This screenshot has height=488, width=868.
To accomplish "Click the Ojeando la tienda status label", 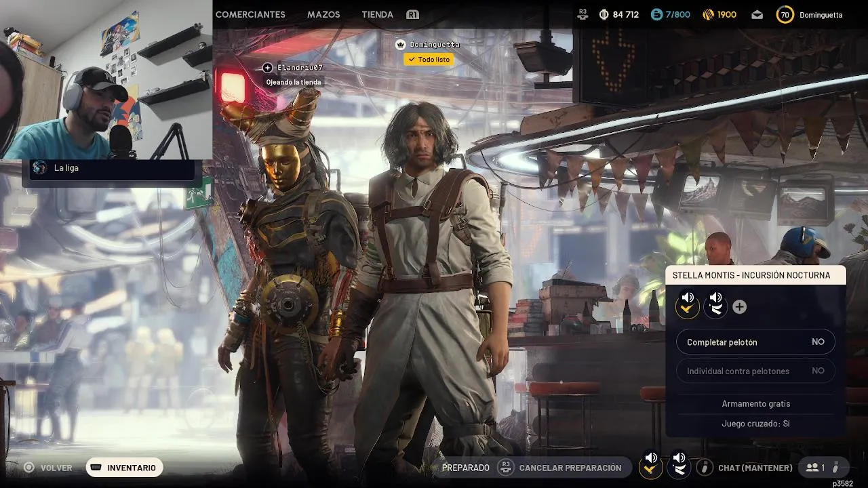I will point(293,82).
